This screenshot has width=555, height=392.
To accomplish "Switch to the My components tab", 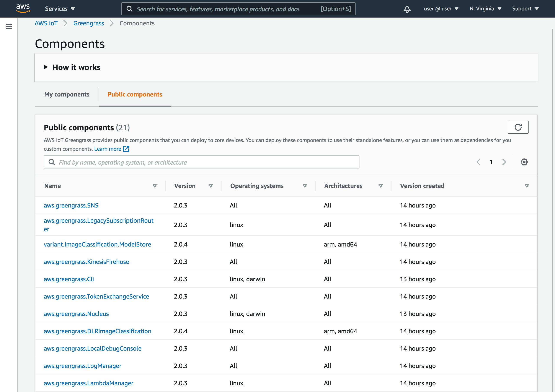I will pyautogui.click(x=67, y=94).
